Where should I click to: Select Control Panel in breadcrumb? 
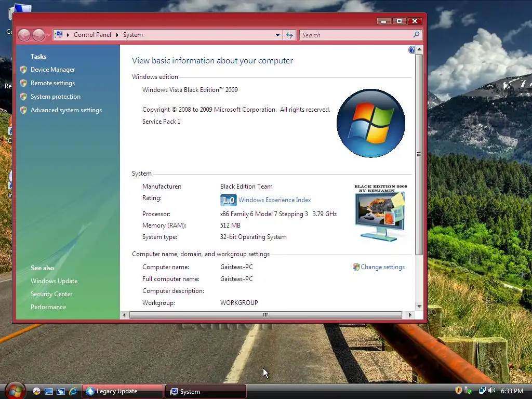pos(92,35)
